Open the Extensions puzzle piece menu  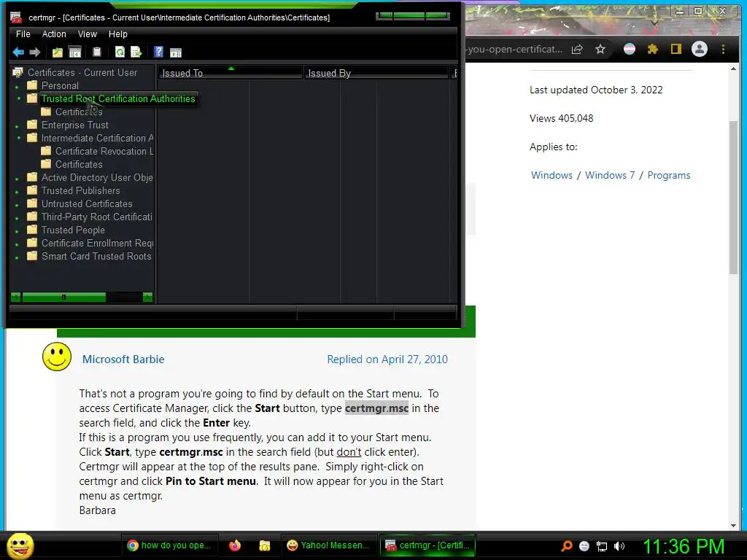[x=653, y=49]
